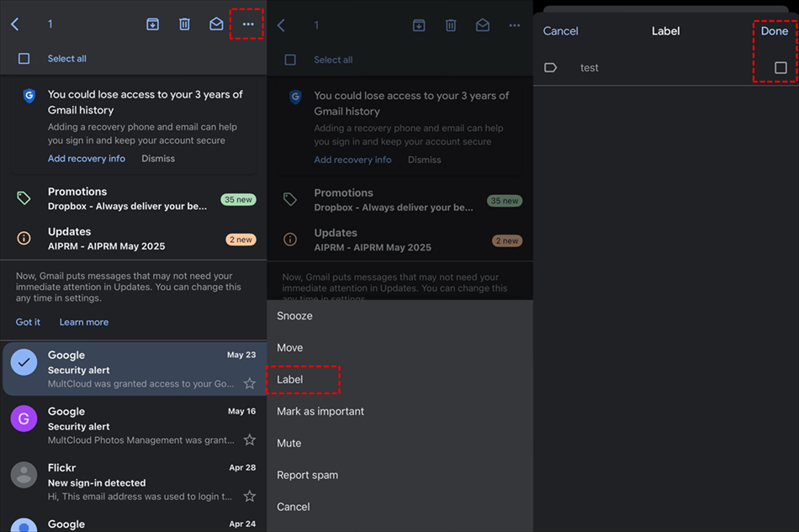The image size is (799, 532).
Task: Mark as read envelope icon in left panel
Action: (x=216, y=24)
